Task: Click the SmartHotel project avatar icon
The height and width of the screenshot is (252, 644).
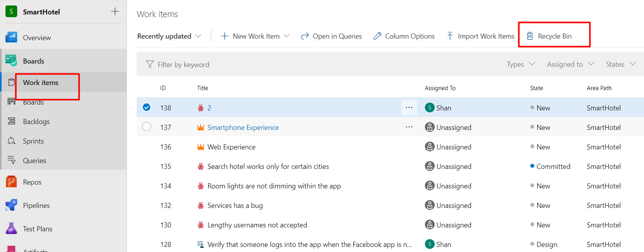Action: coord(11,12)
